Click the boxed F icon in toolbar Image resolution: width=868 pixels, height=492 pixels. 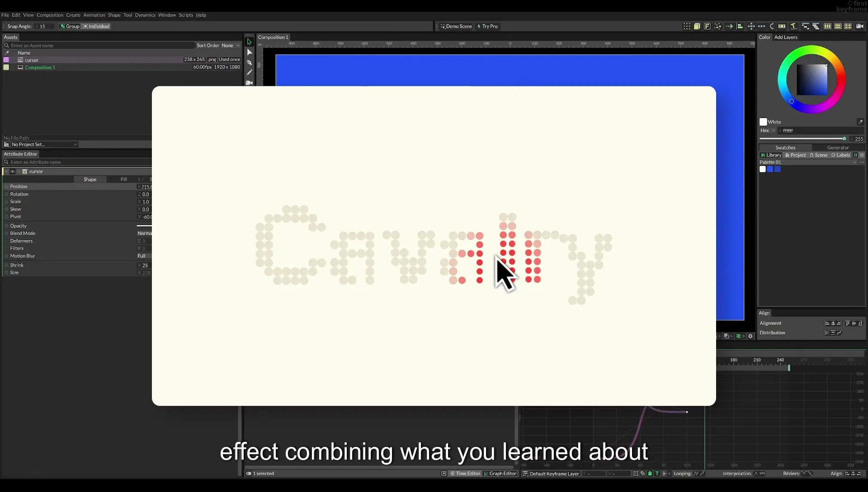click(707, 26)
